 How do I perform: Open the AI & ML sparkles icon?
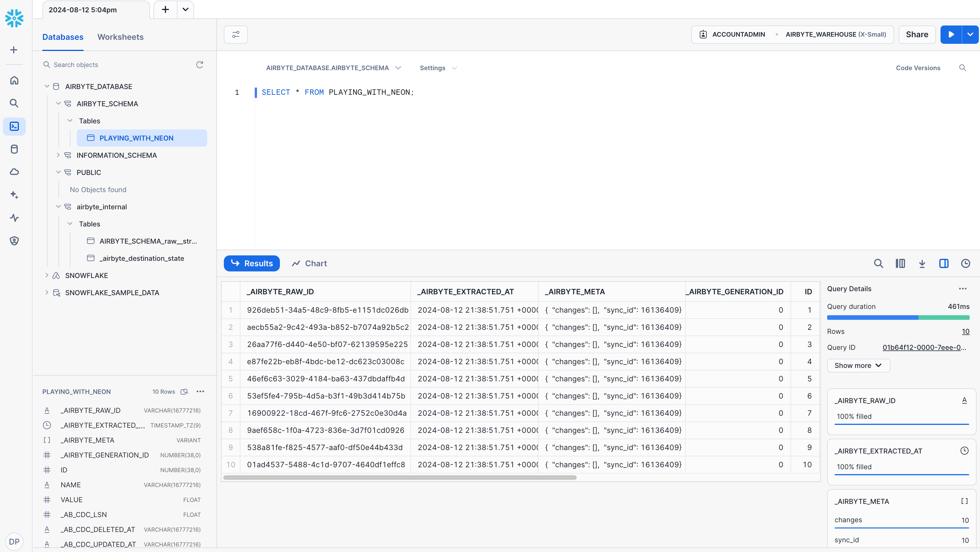pyautogui.click(x=14, y=194)
